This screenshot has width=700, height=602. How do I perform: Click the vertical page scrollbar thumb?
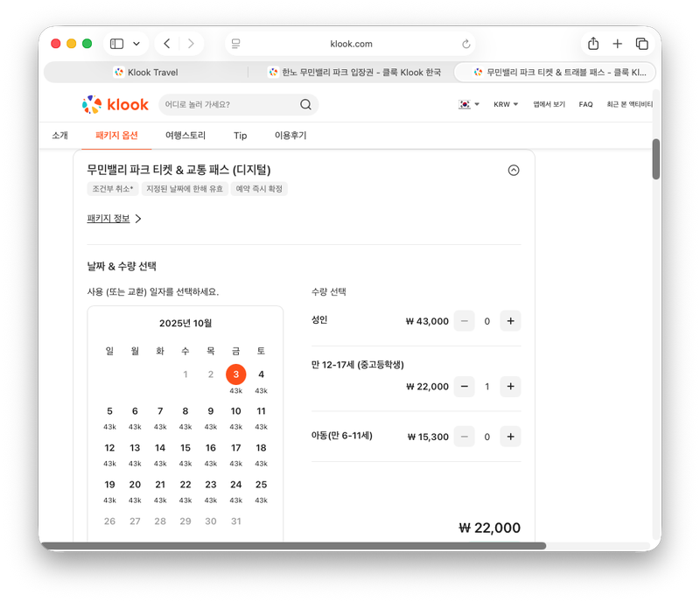click(x=655, y=159)
